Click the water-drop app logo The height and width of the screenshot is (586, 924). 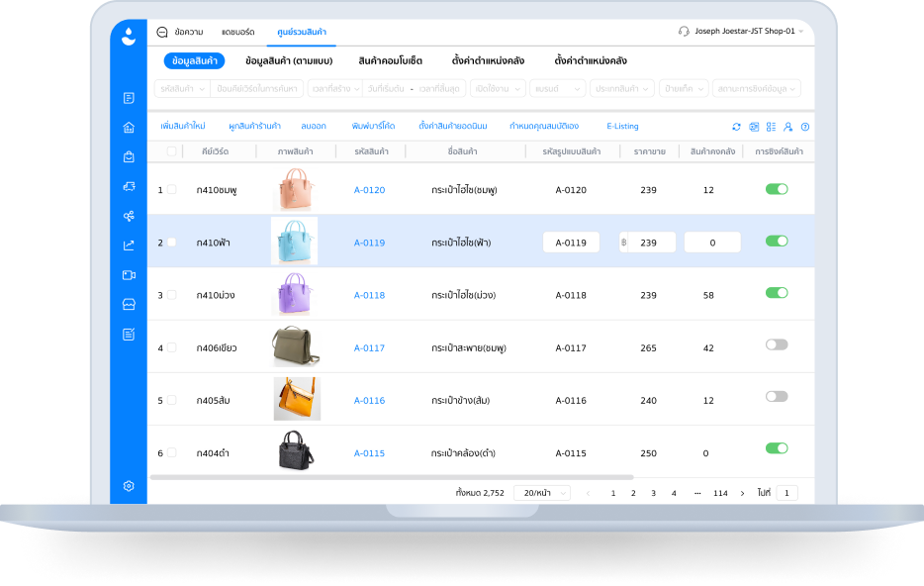(129, 36)
